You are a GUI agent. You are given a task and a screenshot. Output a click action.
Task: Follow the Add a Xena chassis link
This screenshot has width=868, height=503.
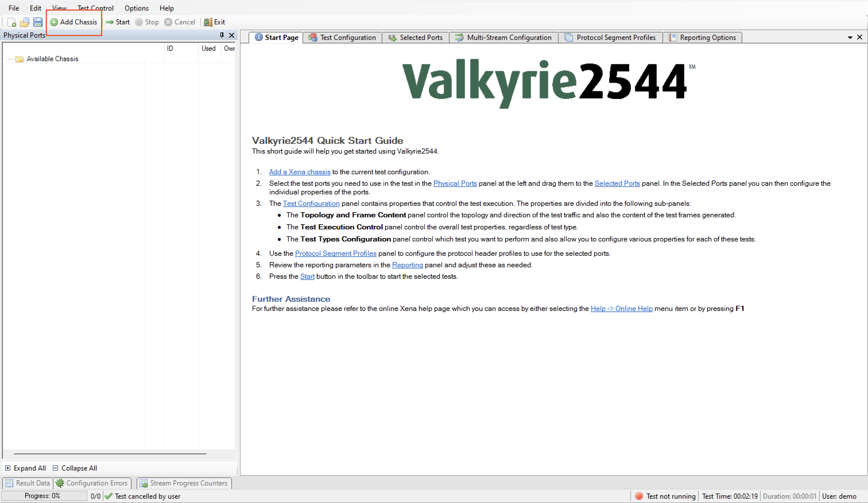[x=300, y=172]
